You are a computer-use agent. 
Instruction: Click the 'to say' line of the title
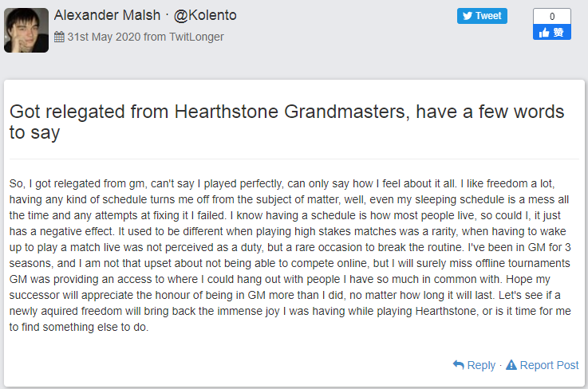tap(34, 132)
